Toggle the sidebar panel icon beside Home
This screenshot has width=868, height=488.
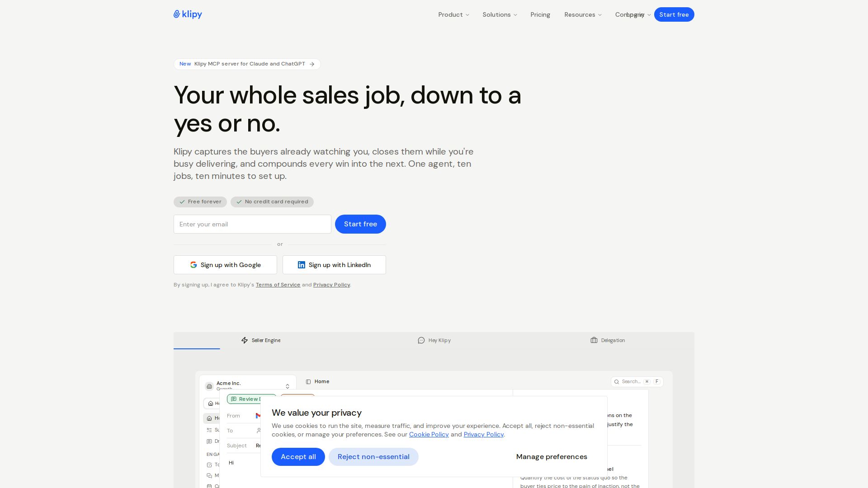(x=308, y=382)
